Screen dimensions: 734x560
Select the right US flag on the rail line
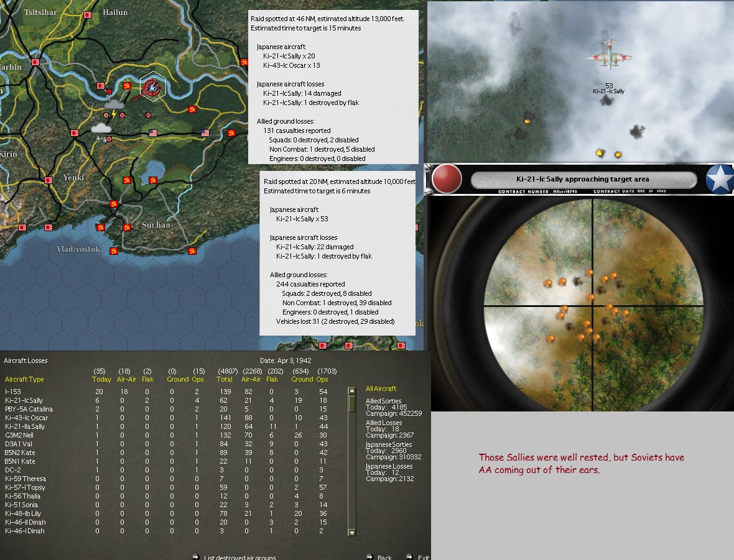[x=205, y=133]
